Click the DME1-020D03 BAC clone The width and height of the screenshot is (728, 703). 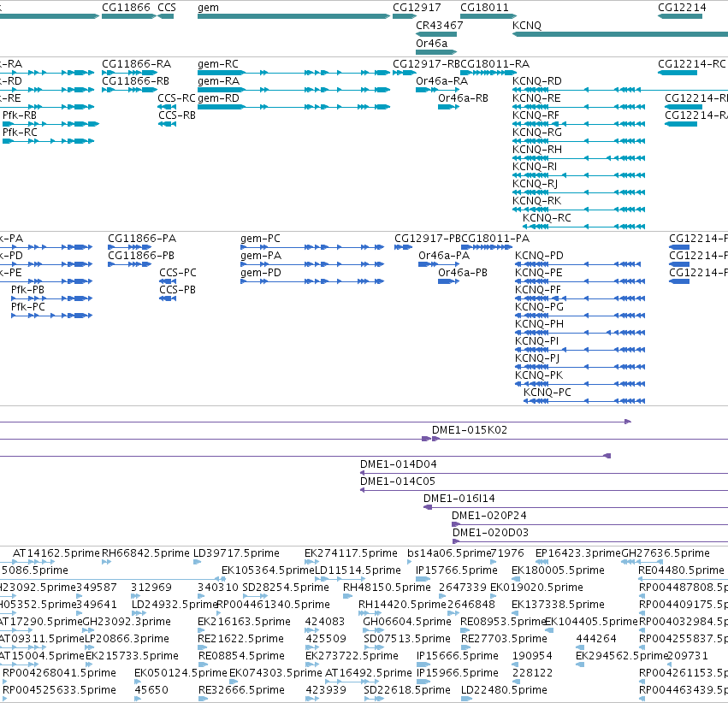(590, 541)
